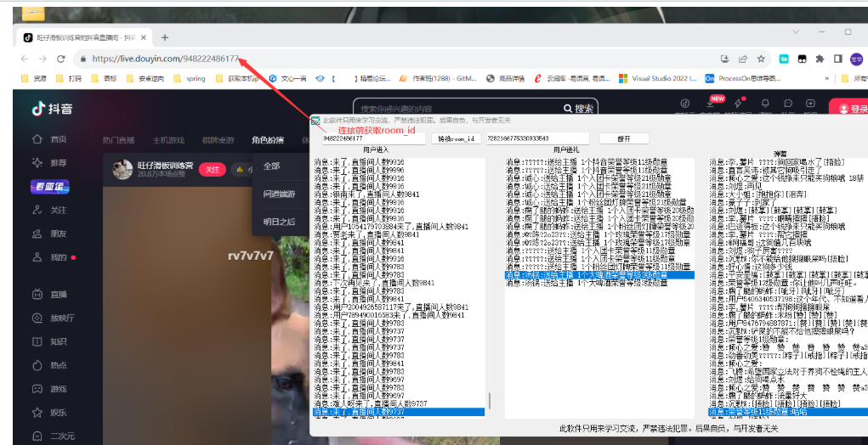Open the 商品详情 bookmark
Viewport: 868px width, 445px height.
(505, 78)
